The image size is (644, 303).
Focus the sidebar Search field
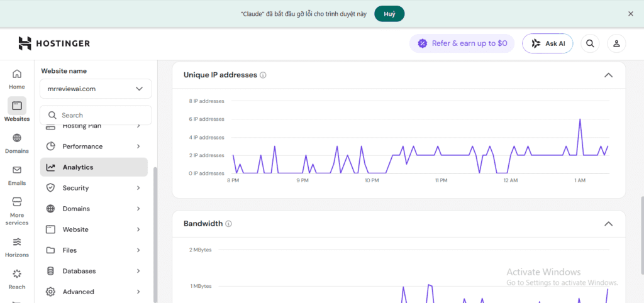click(96, 116)
